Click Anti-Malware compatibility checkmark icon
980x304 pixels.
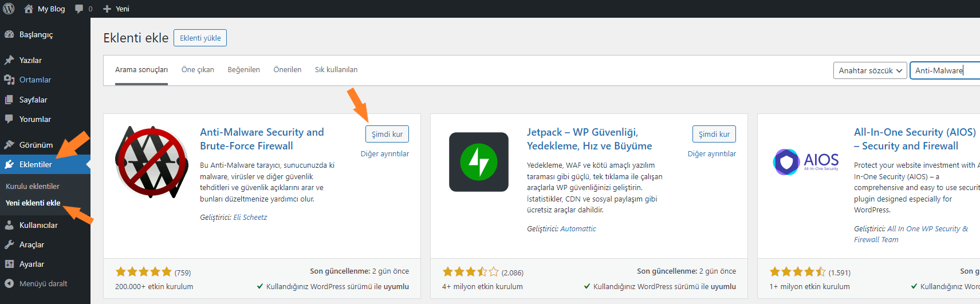tap(260, 286)
